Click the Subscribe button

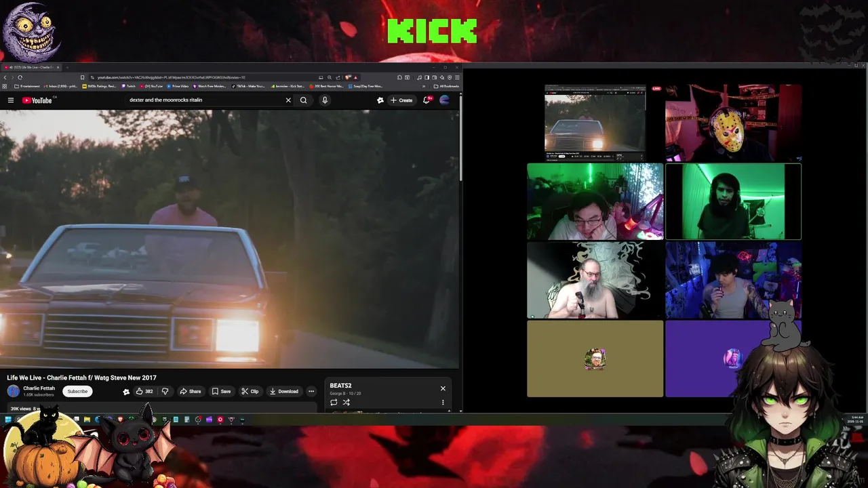pyautogui.click(x=77, y=391)
